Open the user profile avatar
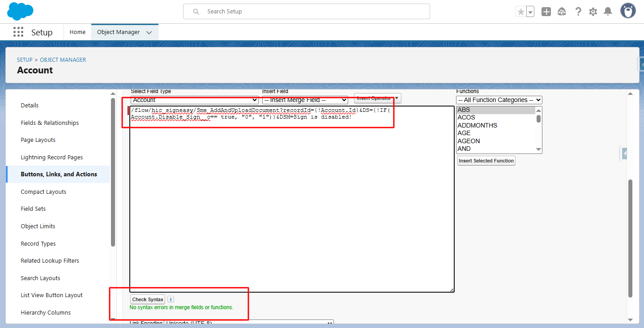Image resolution: width=644 pixels, height=328 pixels. click(x=628, y=11)
